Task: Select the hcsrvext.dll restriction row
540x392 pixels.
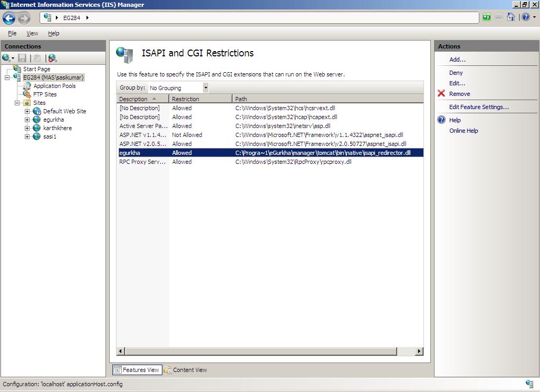Action: point(270,108)
